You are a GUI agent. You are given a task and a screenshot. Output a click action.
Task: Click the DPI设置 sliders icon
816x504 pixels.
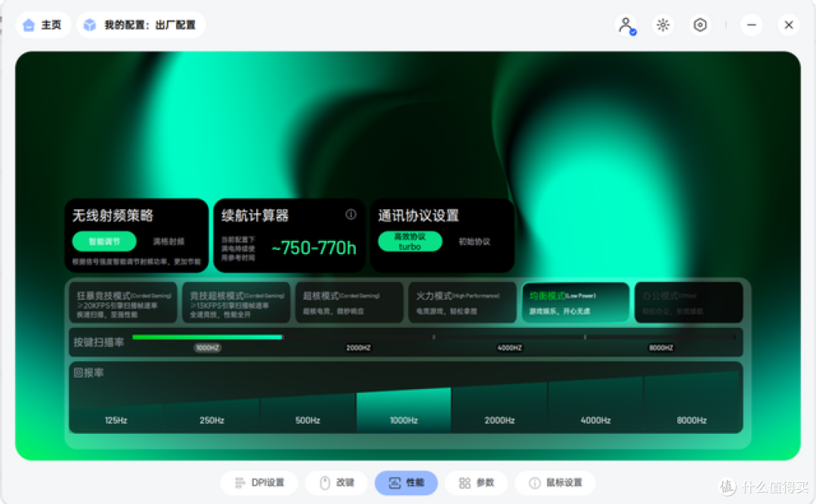(x=240, y=483)
